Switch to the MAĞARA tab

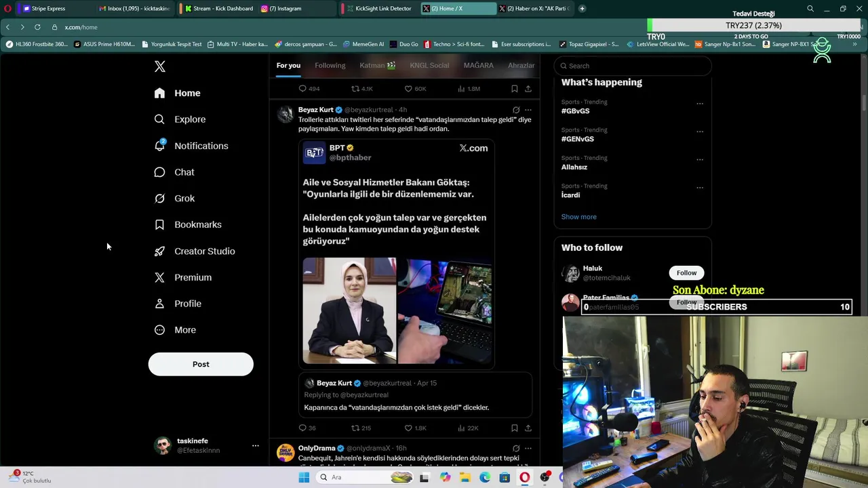point(478,65)
